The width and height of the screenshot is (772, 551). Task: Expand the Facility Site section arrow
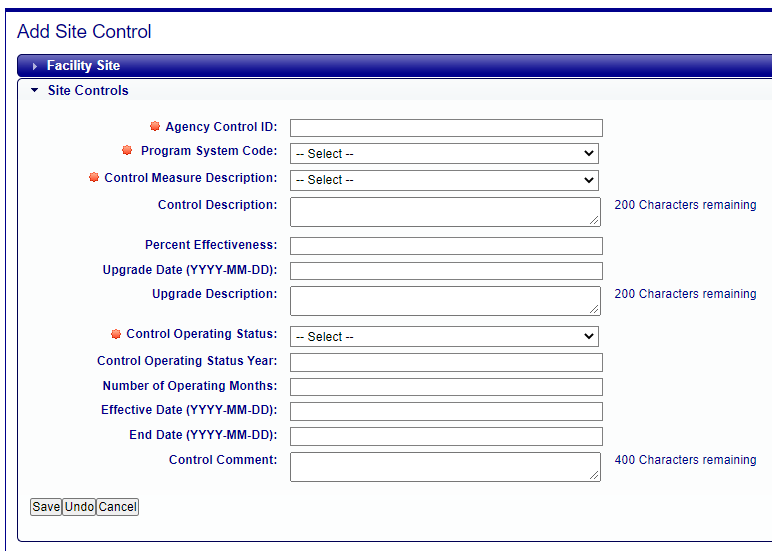click(34, 66)
